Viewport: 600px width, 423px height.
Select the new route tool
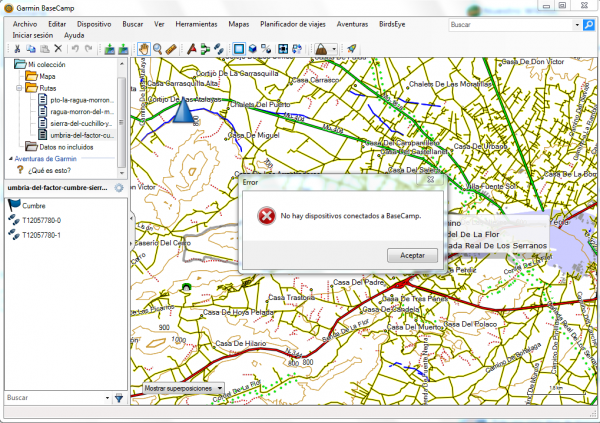click(x=205, y=49)
